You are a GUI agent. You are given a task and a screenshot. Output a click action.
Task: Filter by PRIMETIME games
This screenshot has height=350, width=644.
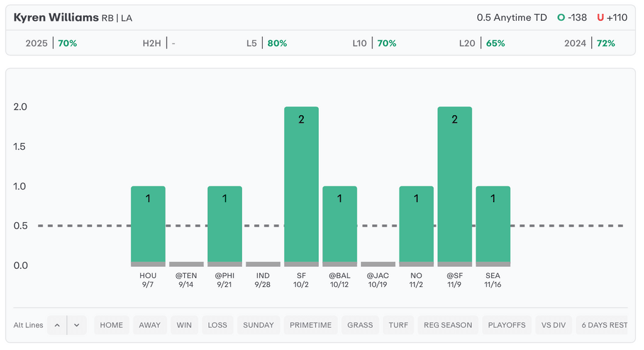(311, 325)
